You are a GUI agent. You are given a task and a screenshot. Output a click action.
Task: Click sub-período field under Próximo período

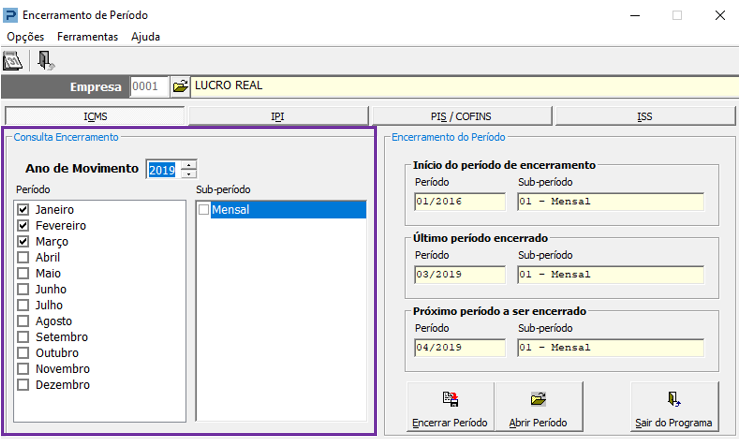[x=611, y=348]
